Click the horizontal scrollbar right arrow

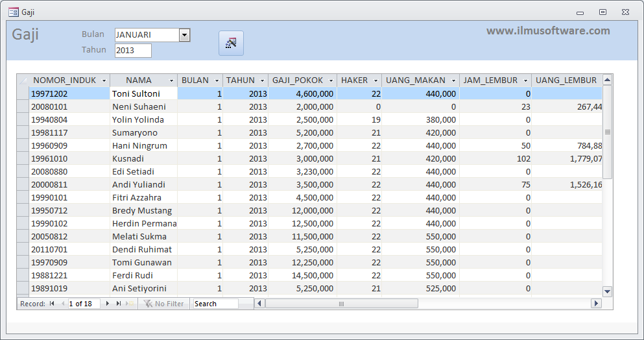click(x=596, y=304)
